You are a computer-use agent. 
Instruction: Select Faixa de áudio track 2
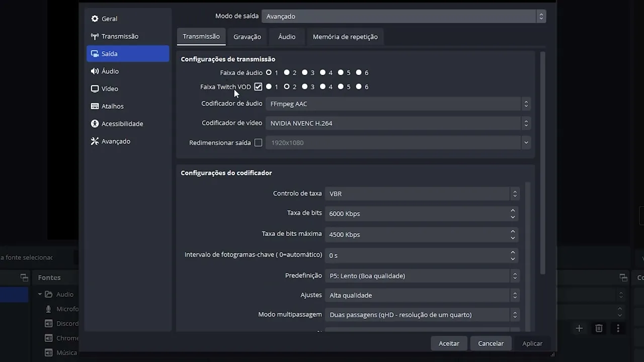pyautogui.click(x=287, y=72)
